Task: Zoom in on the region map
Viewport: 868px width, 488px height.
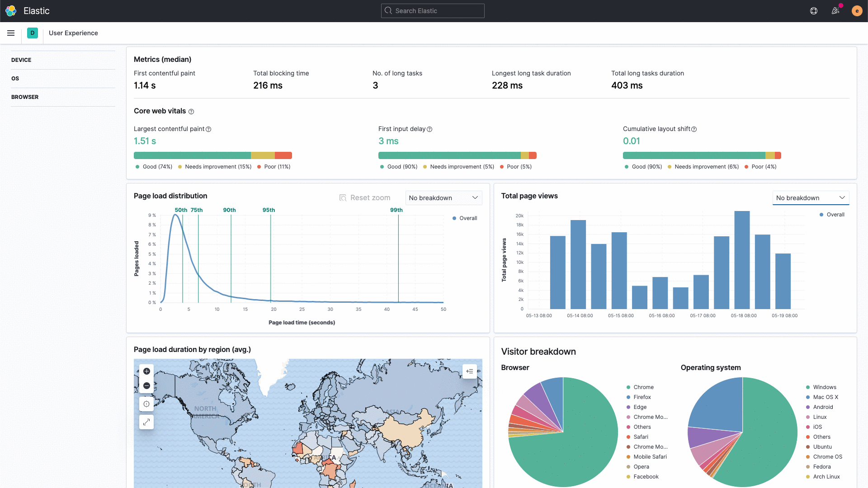Action: click(146, 371)
